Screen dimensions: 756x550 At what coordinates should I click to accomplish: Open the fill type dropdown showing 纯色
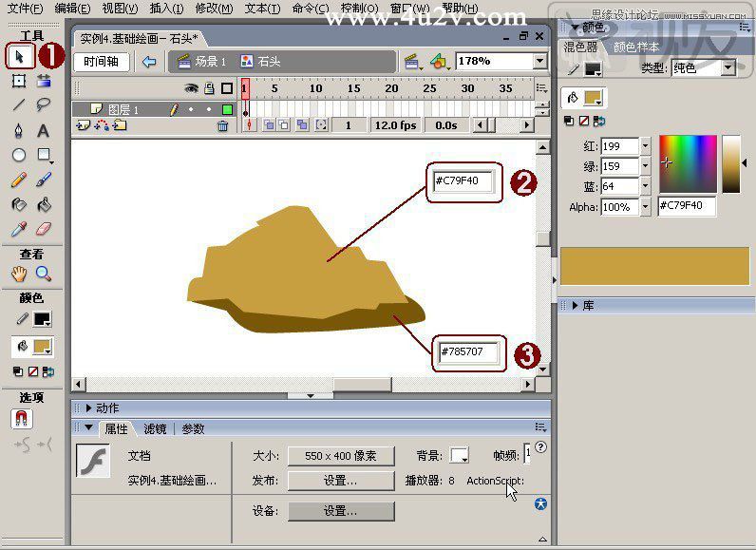[x=728, y=68]
